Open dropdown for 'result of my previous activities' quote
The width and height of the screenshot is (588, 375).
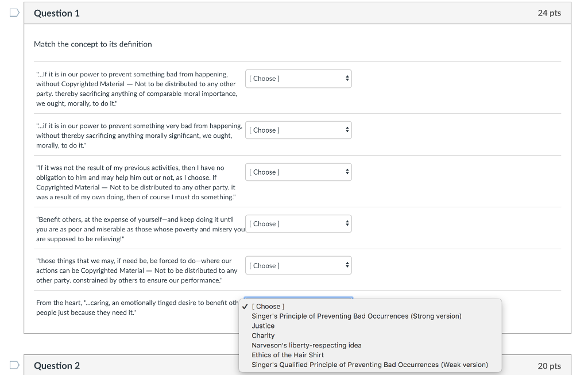pyautogui.click(x=299, y=172)
